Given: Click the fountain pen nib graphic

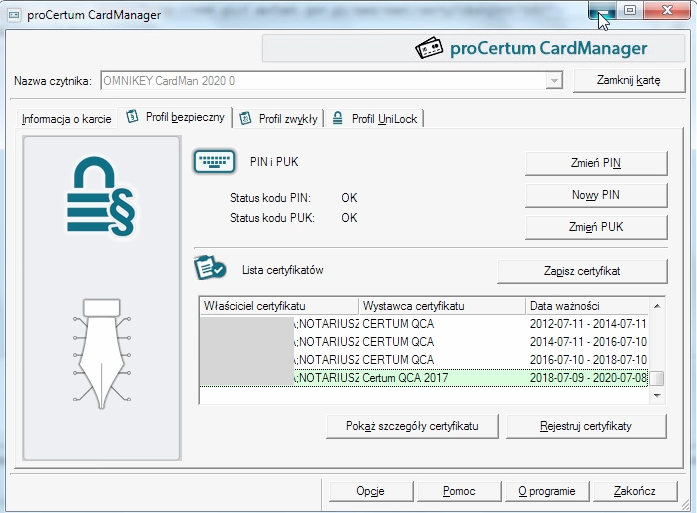Looking at the screenshot, I should coord(102,354).
